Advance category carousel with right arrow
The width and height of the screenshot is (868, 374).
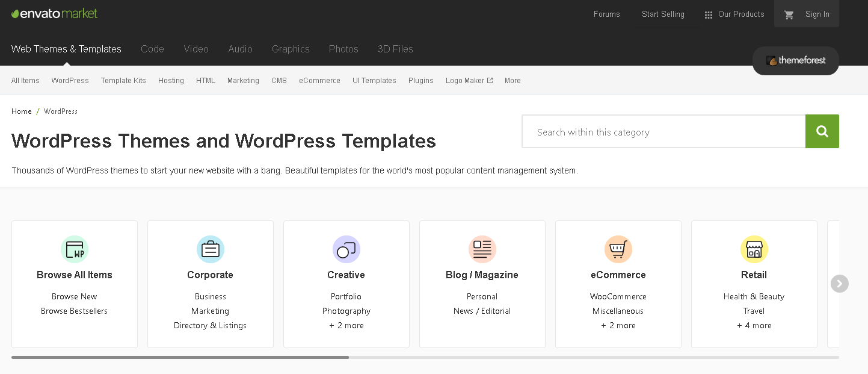(x=840, y=284)
